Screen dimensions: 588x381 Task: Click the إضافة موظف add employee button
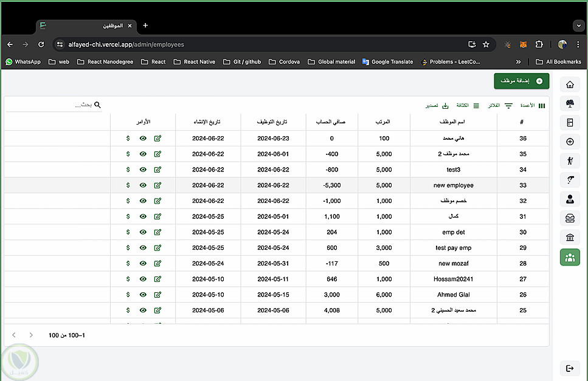pyautogui.click(x=522, y=81)
